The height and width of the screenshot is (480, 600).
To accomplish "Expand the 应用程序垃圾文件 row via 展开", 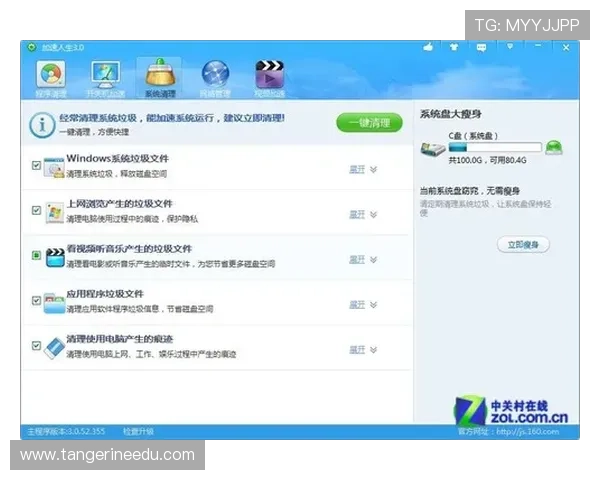I will pyautogui.click(x=363, y=305).
